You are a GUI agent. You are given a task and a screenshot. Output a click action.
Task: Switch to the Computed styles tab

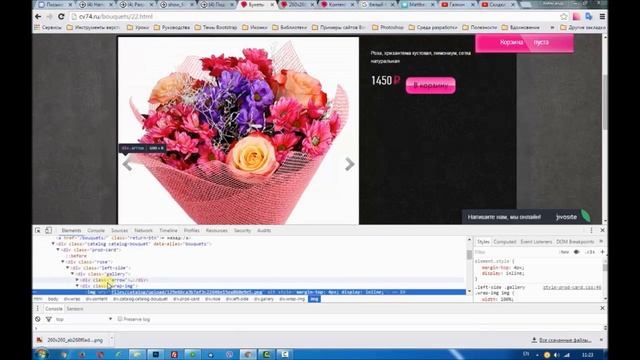click(505, 242)
